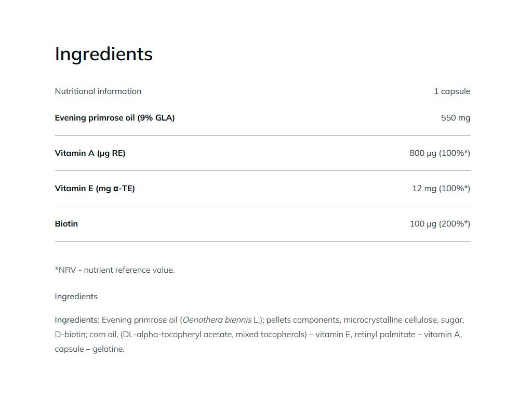
Task: Click Evening primrose oil (9% GLA) row
Action: 262,118
